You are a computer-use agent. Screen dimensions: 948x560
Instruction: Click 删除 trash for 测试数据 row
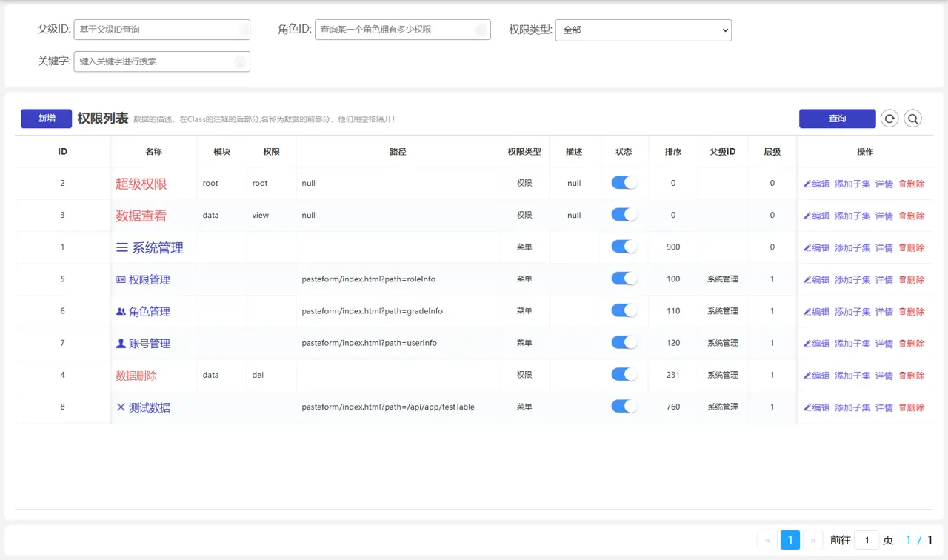click(x=912, y=407)
